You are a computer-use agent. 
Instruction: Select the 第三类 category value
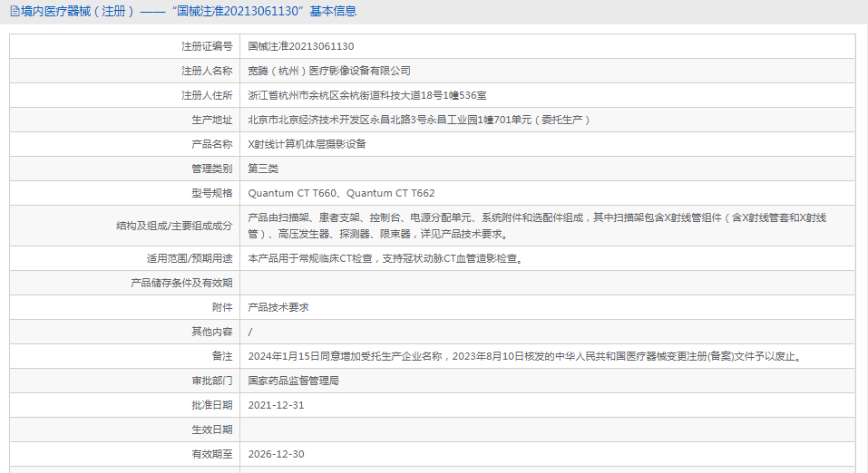coord(263,169)
